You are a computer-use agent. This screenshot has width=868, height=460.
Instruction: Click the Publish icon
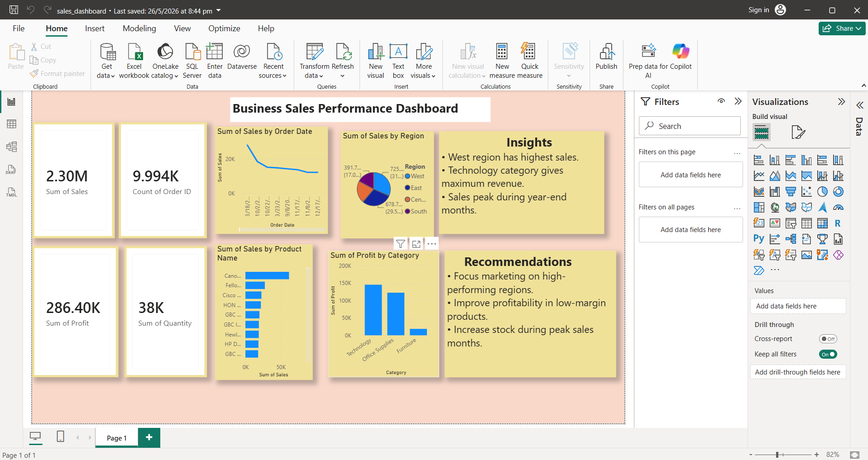coord(606,52)
